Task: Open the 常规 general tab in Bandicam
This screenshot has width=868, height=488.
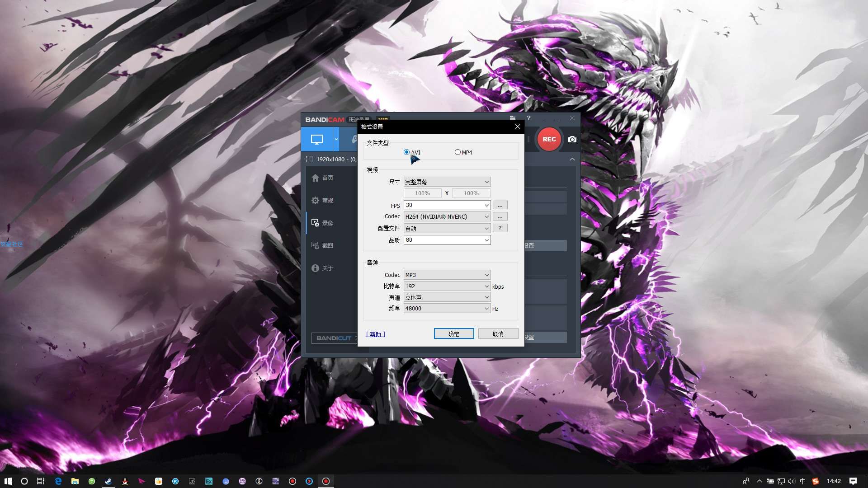Action: [323, 201]
